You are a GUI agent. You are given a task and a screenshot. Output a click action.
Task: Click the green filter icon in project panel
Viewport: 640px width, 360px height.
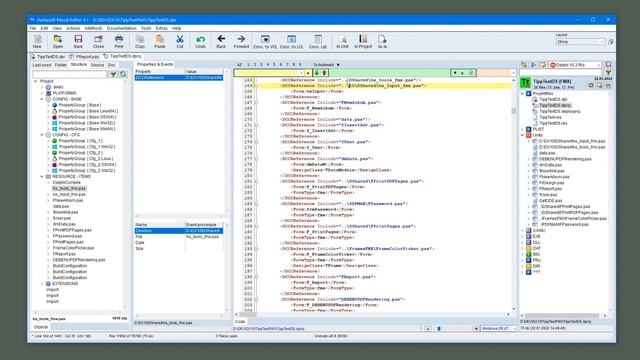608,73
